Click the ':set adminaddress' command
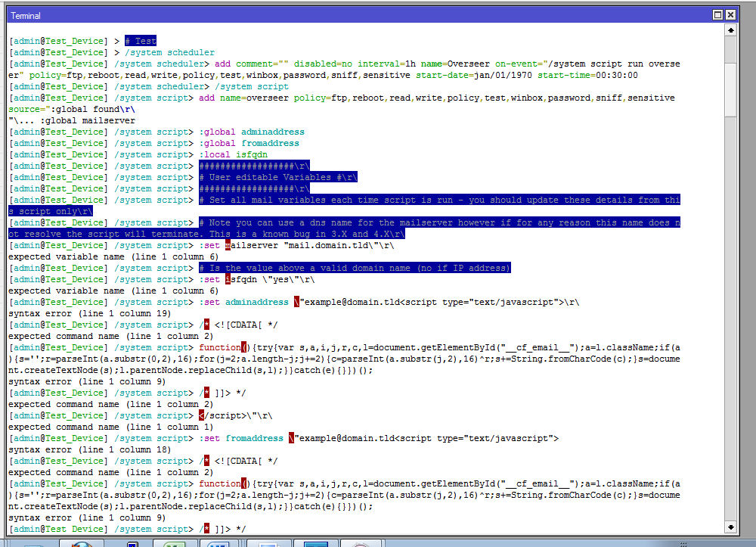The height and width of the screenshot is (547, 756). coord(243,303)
